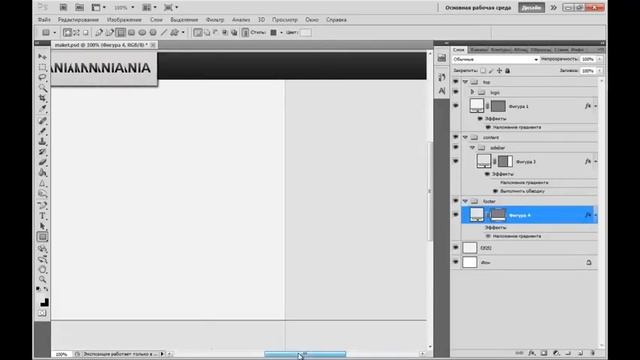Select the Rectangular Marquee tool
This screenshot has width=640, height=360.
(42, 67)
